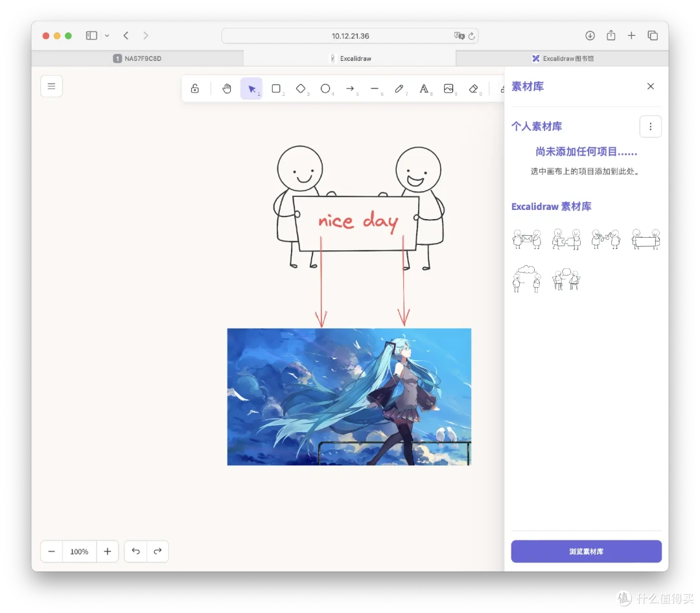This screenshot has height=613, width=700.
Task: Toggle the canvas lock tool
Action: click(x=194, y=88)
